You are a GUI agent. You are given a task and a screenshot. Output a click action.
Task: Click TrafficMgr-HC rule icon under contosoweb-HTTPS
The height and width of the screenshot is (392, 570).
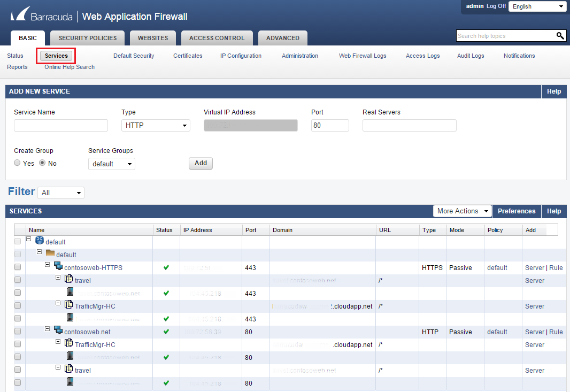[68, 304]
